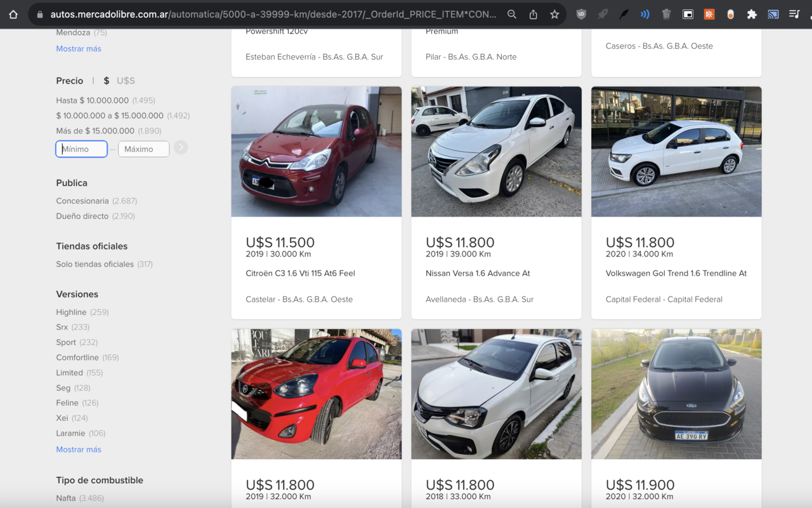This screenshot has width=812, height=508.
Task: Open the red Nissan March photo
Action: coord(317,394)
